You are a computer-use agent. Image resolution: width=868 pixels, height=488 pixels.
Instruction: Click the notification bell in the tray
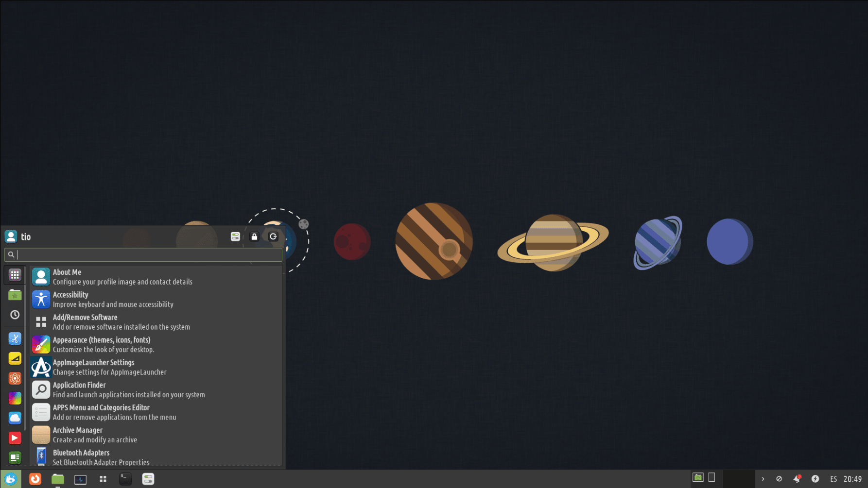797,479
